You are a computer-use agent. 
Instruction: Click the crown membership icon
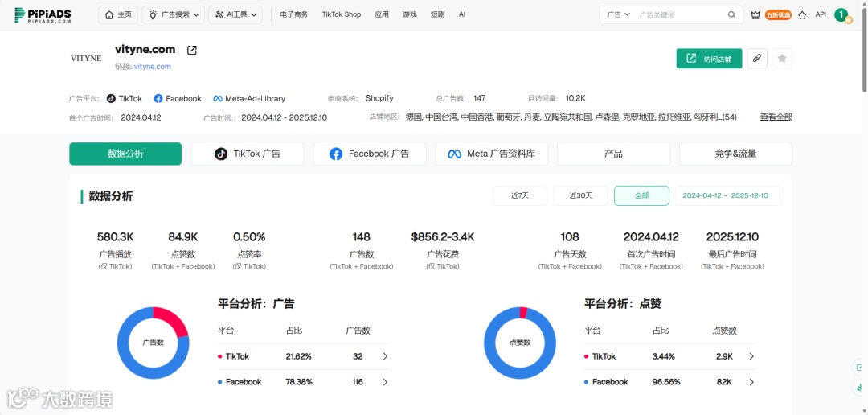(755, 15)
